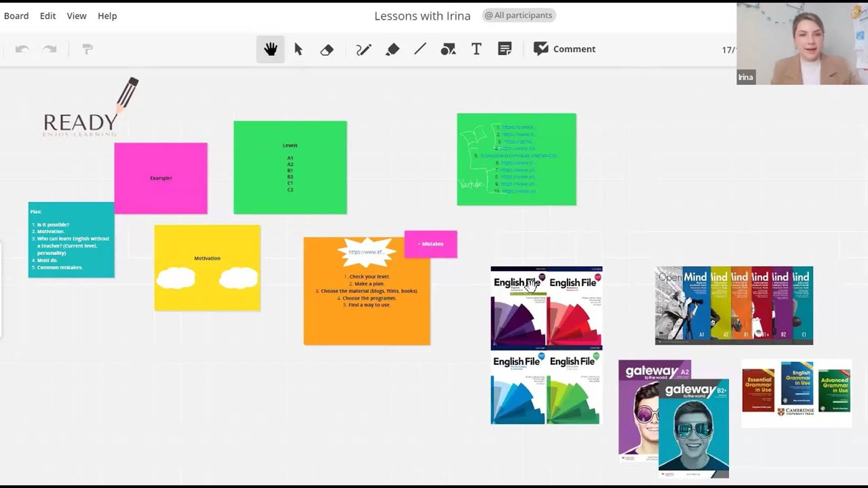The image size is (868, 488).
Task: Click the All participants tag
Action: pyautogui.click(x=519, y=15)
